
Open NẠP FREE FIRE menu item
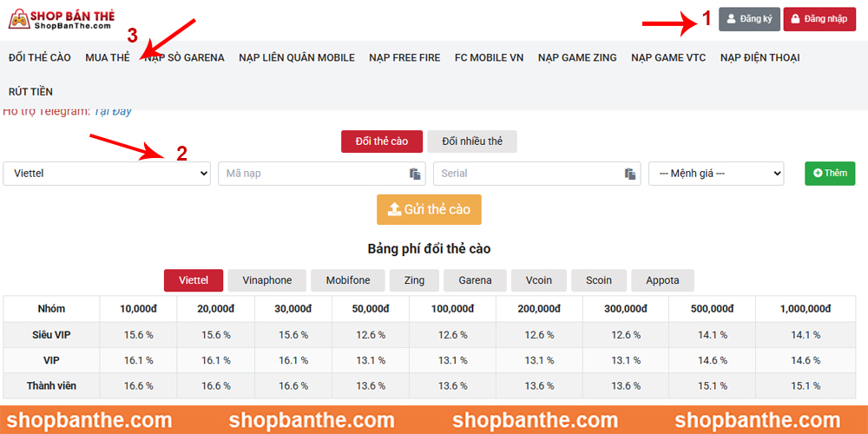coord(404,57)
